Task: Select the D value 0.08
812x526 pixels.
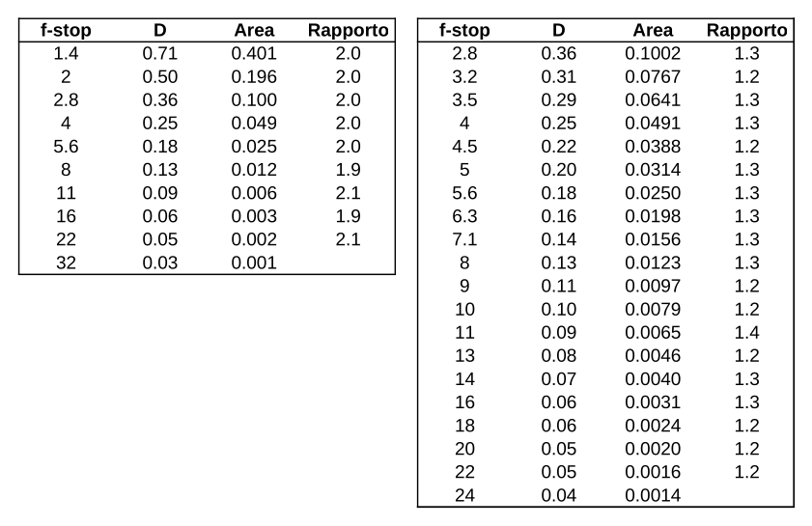Action: point(558,355)
